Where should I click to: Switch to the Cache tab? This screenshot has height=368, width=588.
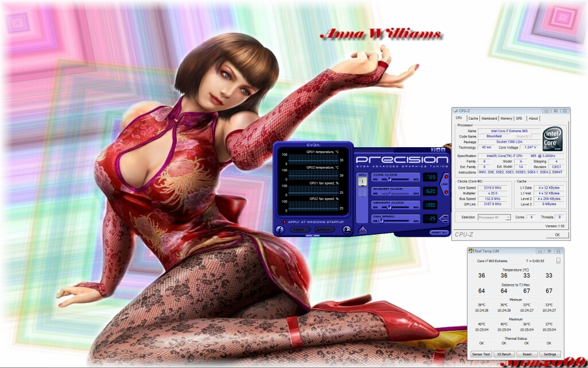click(x=473, y=118)
